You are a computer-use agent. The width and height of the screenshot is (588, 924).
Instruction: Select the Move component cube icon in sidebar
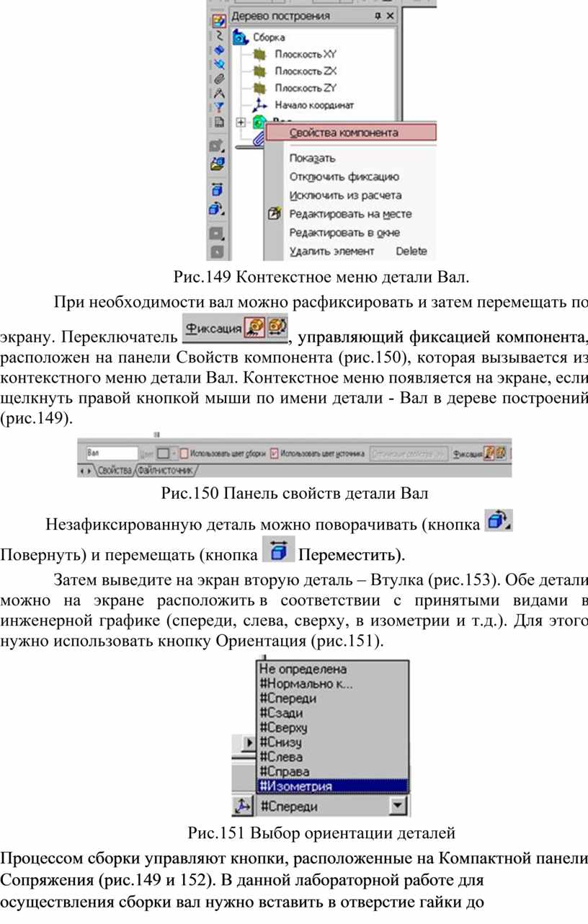[217, 191]
